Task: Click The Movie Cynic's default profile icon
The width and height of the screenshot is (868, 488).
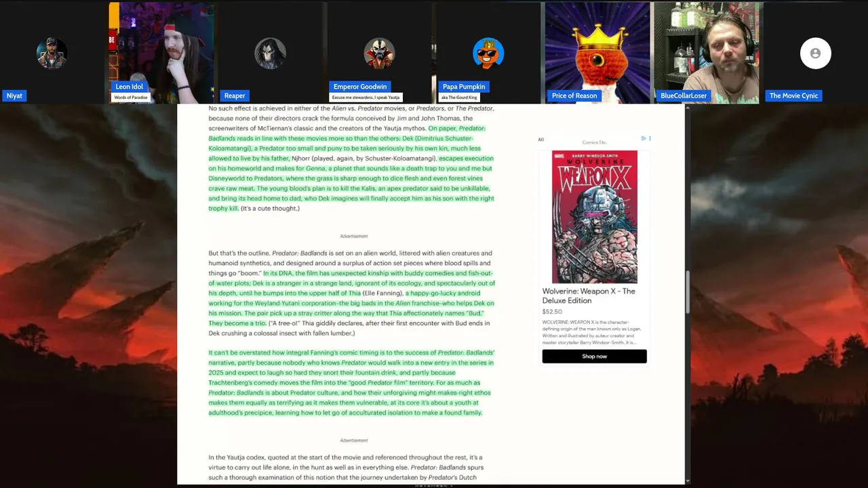Action: click(815, 54)
